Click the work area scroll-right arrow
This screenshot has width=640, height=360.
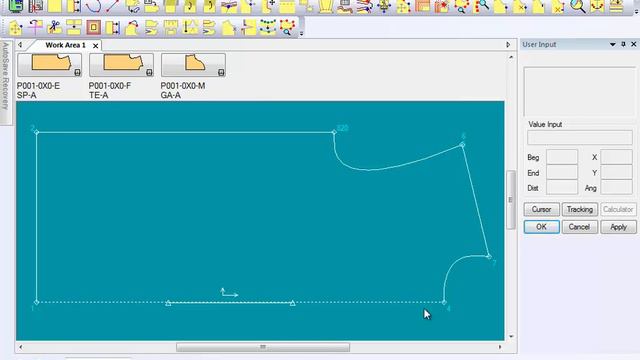pyautogui.click(x=500, y=347)
